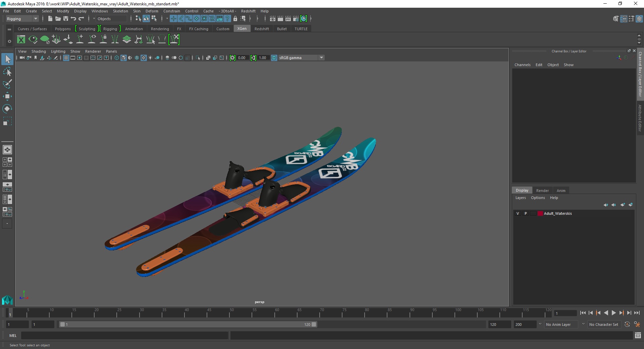644x349 pixels.
Task: Toggle textured display in viewport
Action: pyautogui.click(x=144, y=58)
